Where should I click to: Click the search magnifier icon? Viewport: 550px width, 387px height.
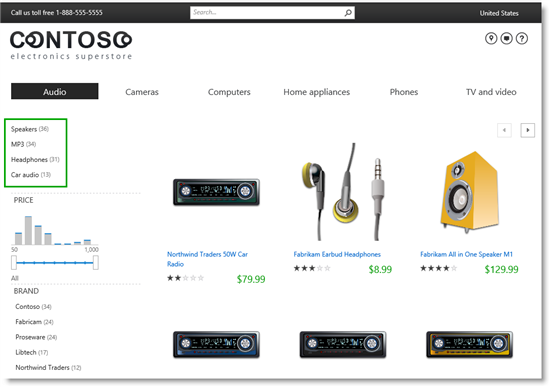(x=348, y=13)
